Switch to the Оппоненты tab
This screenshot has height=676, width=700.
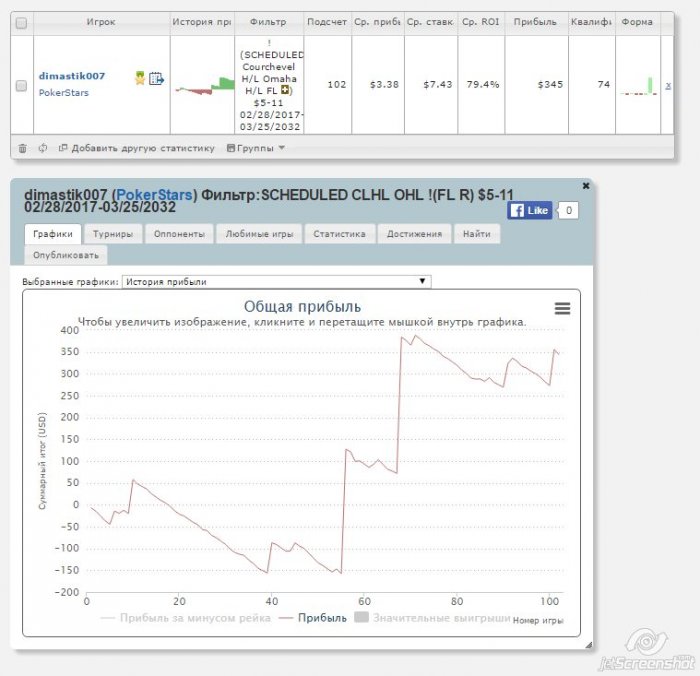pos(179,234)
